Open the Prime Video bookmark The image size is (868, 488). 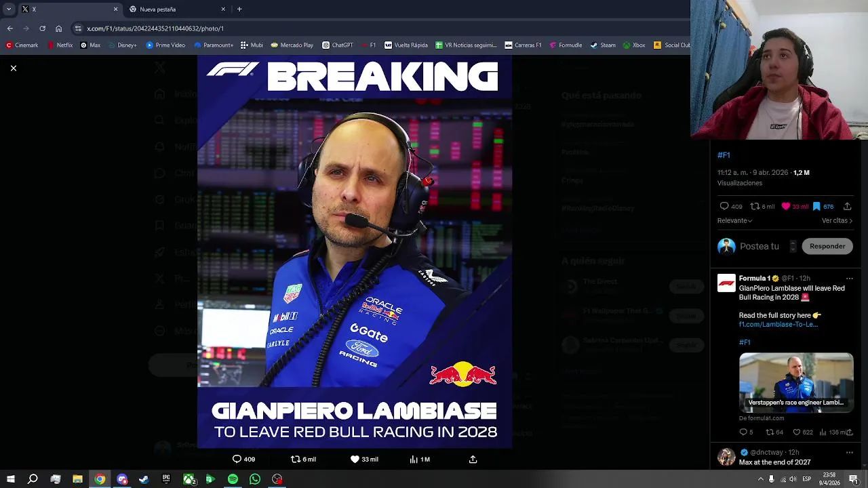[x=165, y=45]
